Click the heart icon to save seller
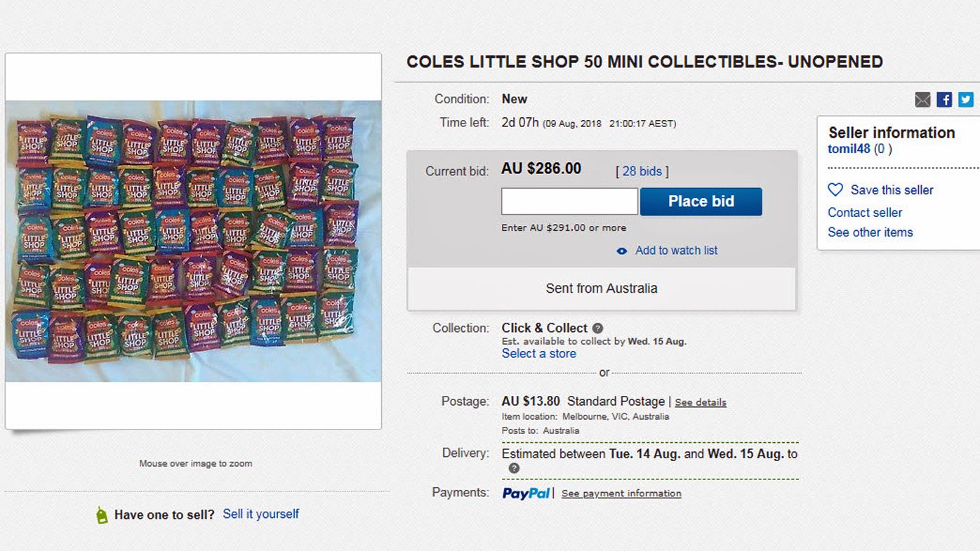 [835, 190]
